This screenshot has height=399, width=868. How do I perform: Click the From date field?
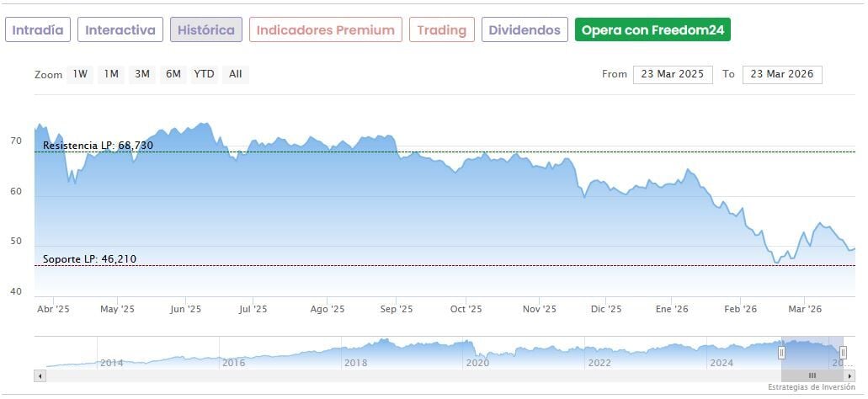coord(673,74)
